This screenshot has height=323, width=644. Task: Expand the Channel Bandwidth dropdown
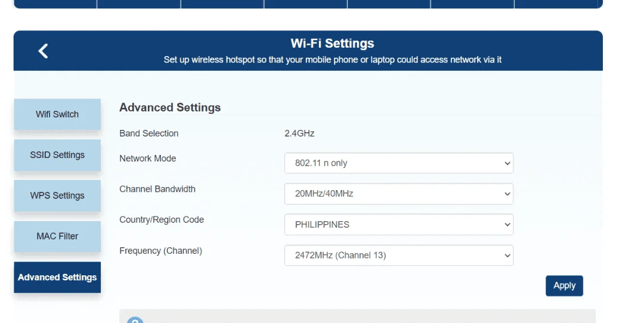coord(399,194)
